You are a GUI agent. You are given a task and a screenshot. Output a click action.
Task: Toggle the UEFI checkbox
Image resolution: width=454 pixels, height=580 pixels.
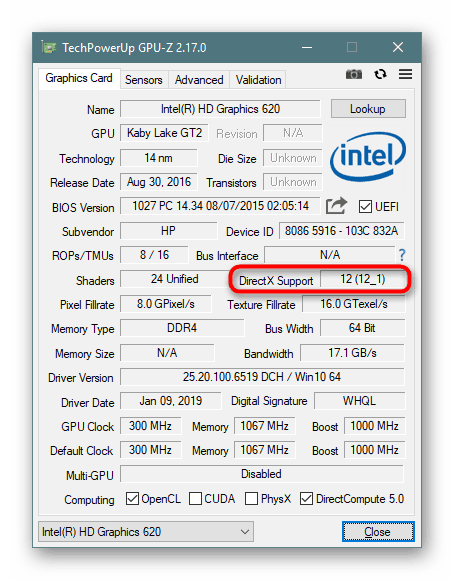point(365,206)
